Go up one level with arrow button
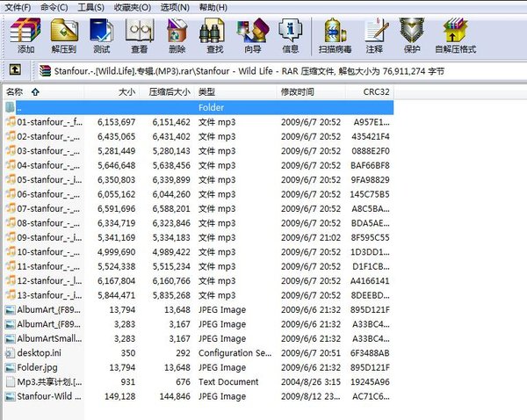 (x=14, y=70)
